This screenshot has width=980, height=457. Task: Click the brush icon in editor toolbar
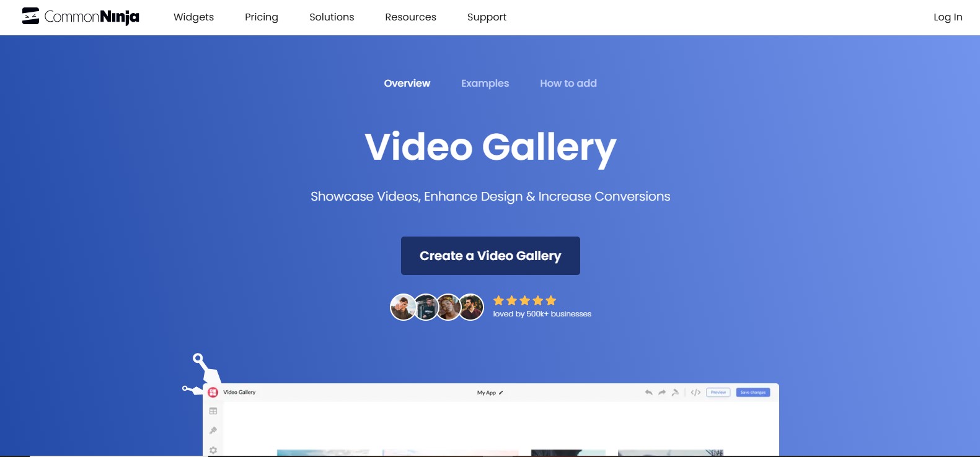pos(676,393)
